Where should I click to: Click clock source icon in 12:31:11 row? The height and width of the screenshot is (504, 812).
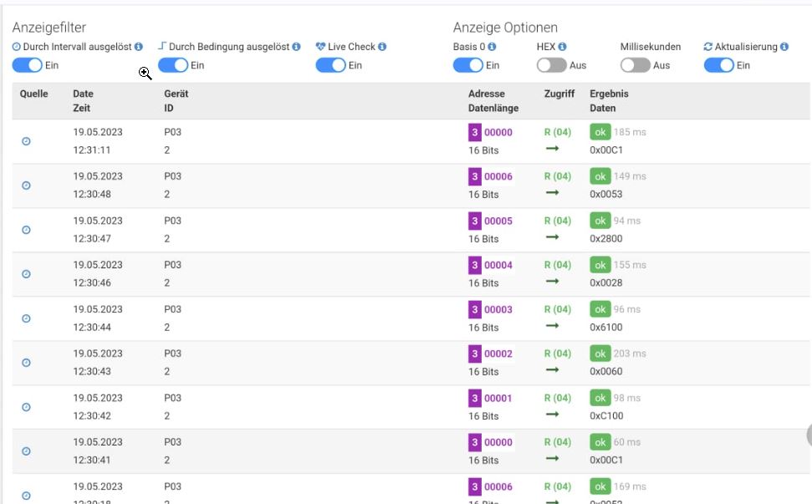point(26,142)
